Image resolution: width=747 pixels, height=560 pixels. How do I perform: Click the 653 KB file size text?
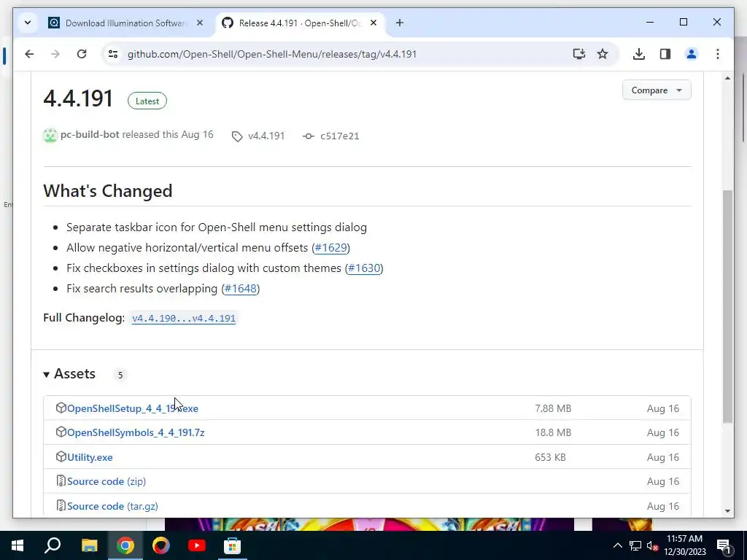550,458
